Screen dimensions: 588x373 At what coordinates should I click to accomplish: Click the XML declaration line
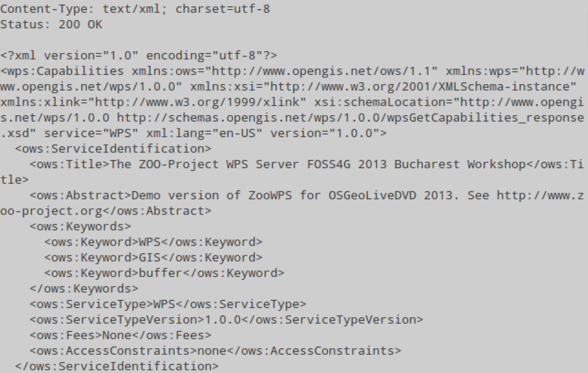138,55
